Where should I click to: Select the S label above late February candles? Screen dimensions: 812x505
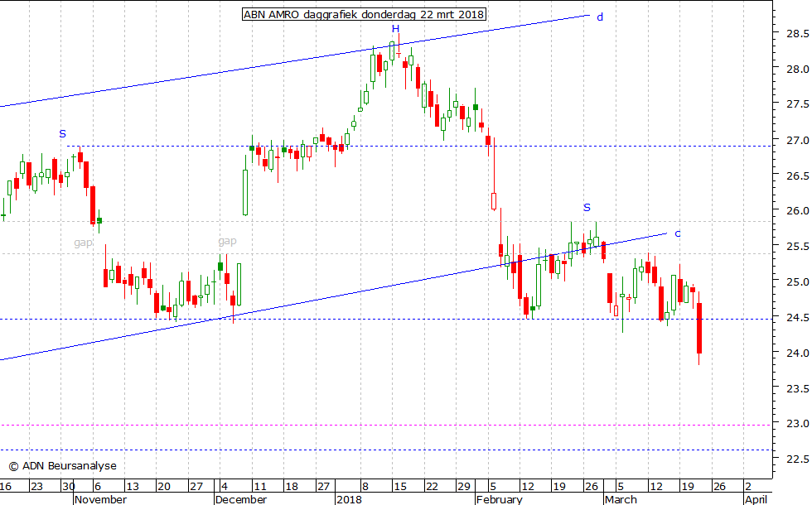click(x=587, y=208)
